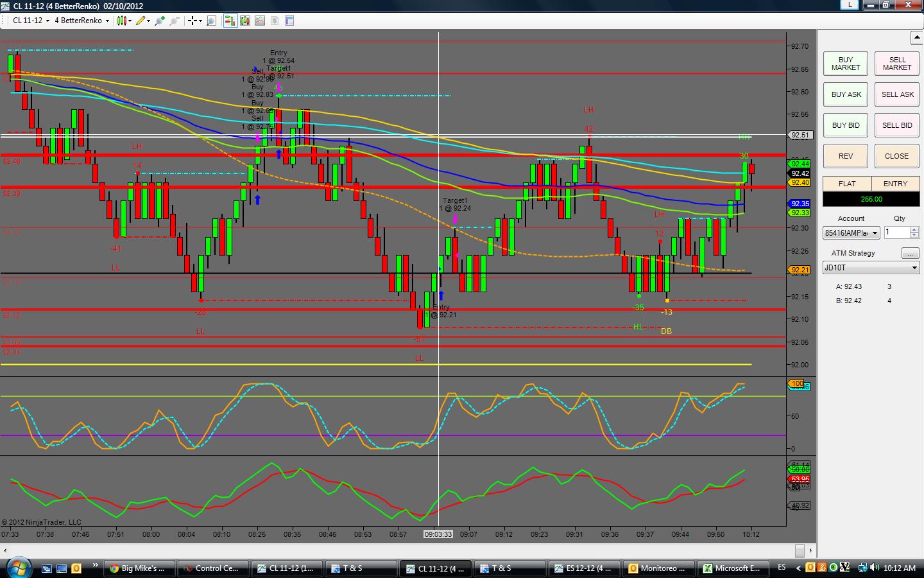Open the crosshair cursor dropdown arrow
The image size is (924, 578).
tap(200, 21)
